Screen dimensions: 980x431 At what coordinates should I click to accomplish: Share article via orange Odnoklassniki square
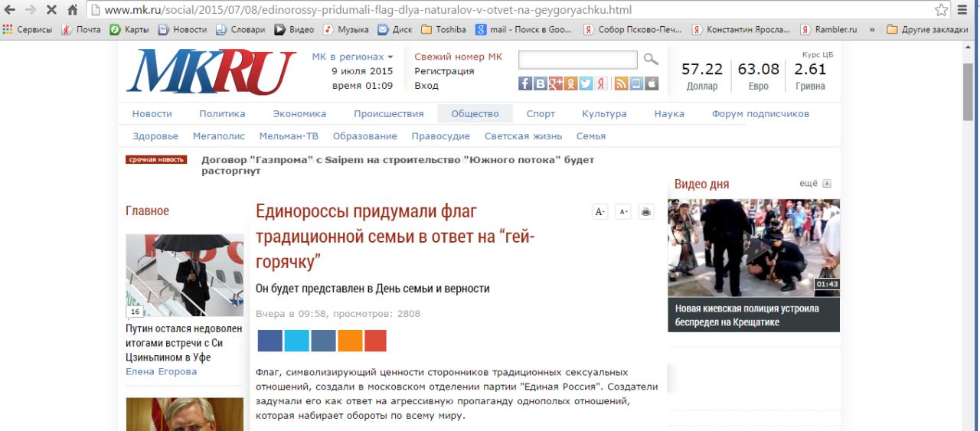pos(350,341)
